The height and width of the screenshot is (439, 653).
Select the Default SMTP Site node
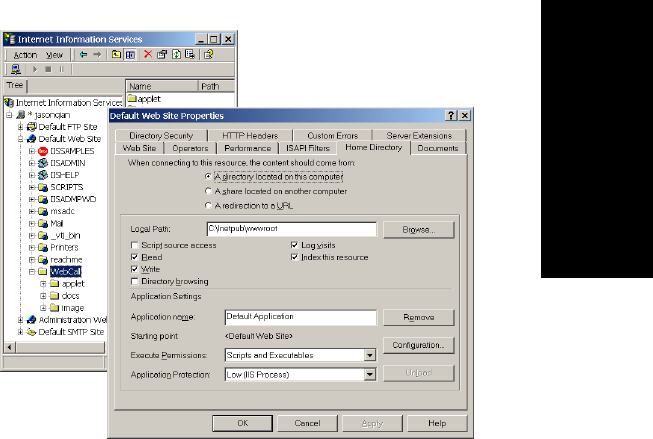[71, 332]
